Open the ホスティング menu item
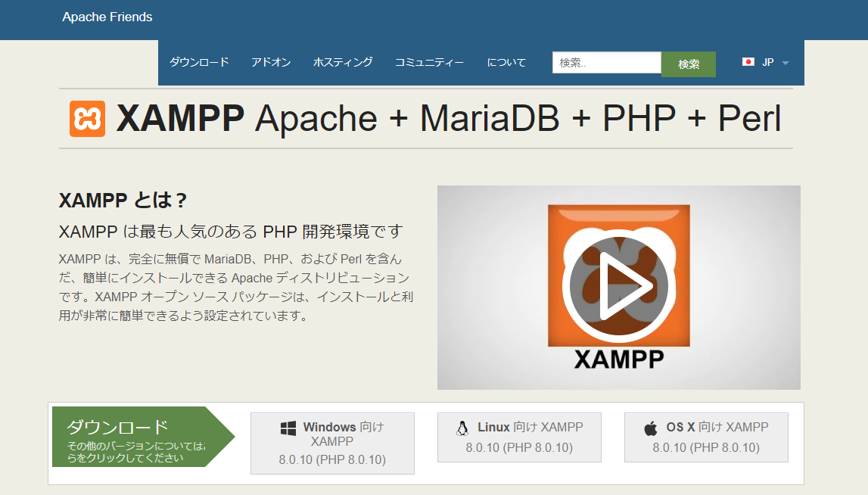The image size is (868, 495). (342, 63)
